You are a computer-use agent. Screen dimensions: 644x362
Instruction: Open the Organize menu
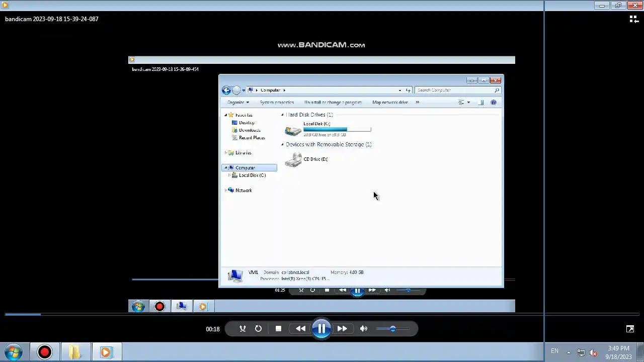tap(238, 102)
